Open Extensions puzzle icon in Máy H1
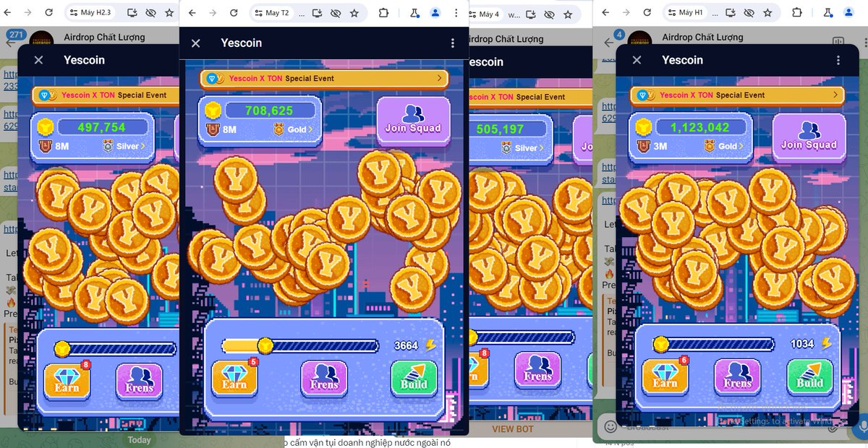The image size is (868, 448). coord(797,12)
